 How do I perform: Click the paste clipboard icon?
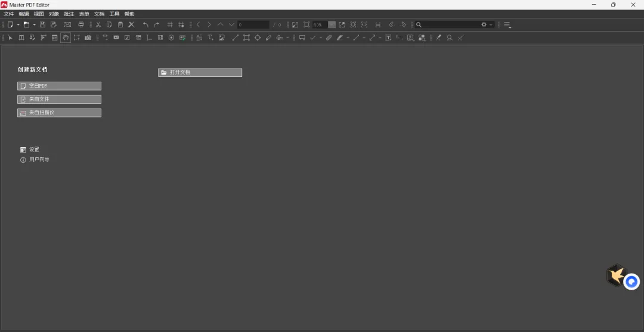click(120, 24)
